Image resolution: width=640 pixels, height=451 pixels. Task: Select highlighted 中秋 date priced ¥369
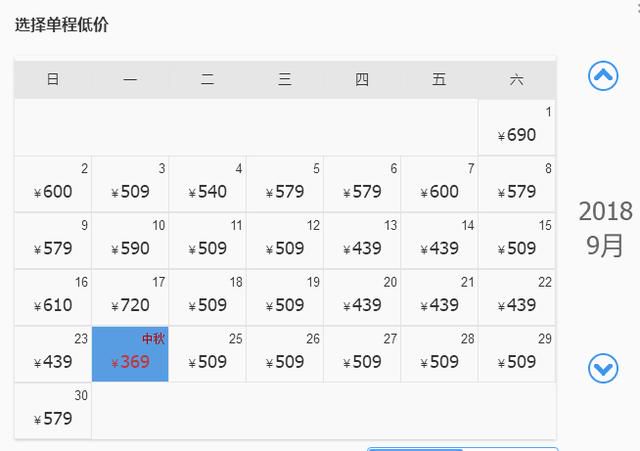[130, 354]
